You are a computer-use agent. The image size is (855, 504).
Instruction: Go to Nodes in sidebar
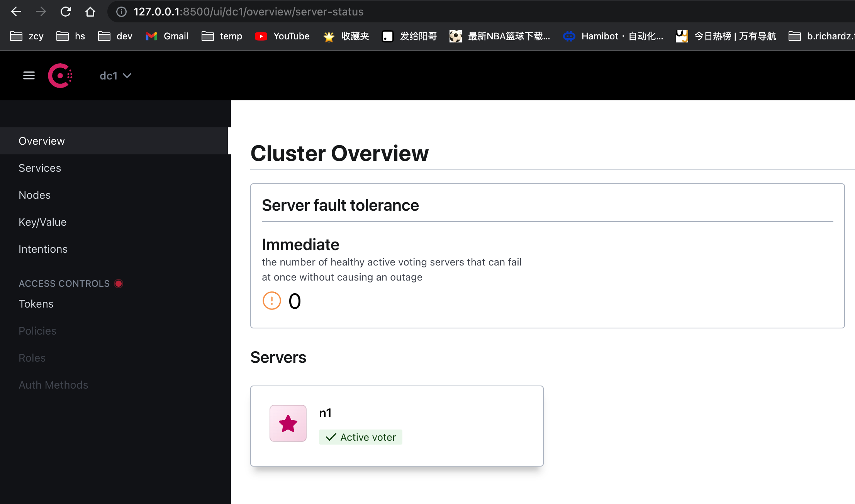click(35, 195)
